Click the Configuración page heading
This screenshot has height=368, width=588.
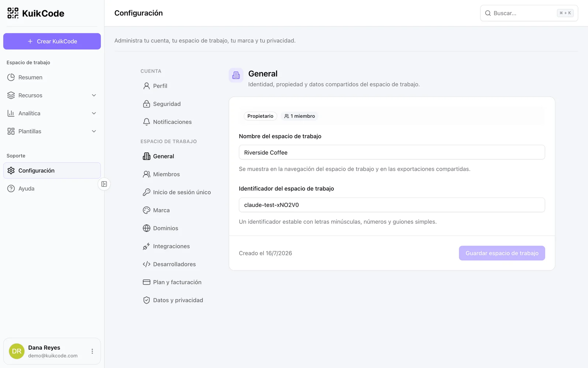coord(139,13)
